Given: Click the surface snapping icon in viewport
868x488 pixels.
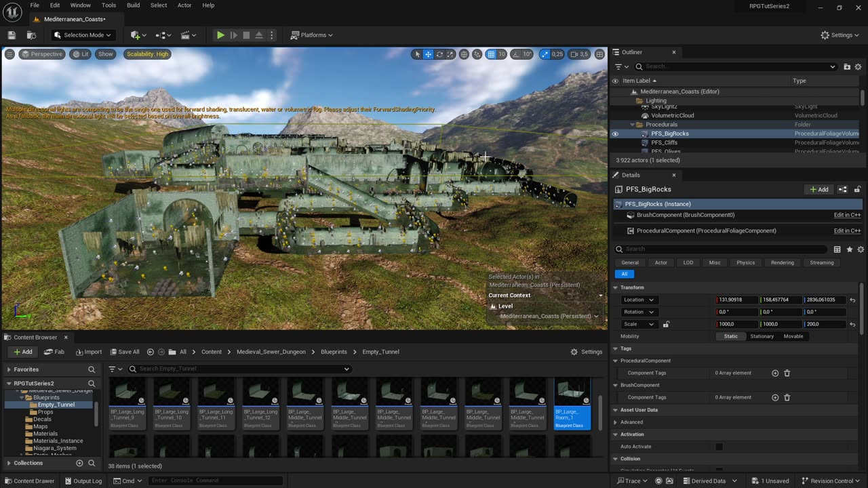Looking at the screenshot, I should coord(477,54).
